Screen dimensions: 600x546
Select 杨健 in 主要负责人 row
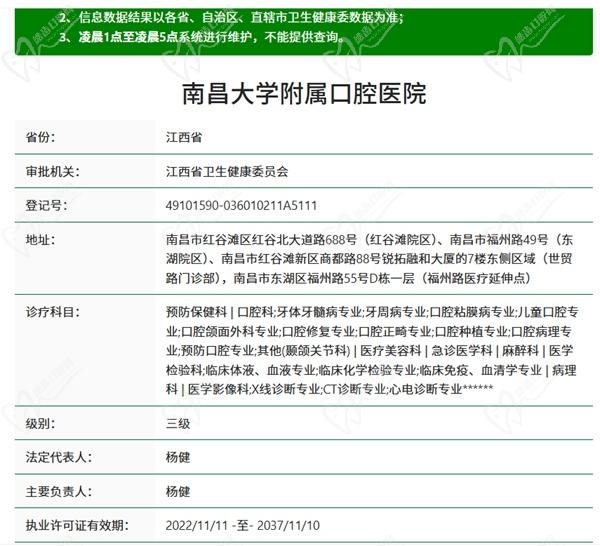(178, 492)
